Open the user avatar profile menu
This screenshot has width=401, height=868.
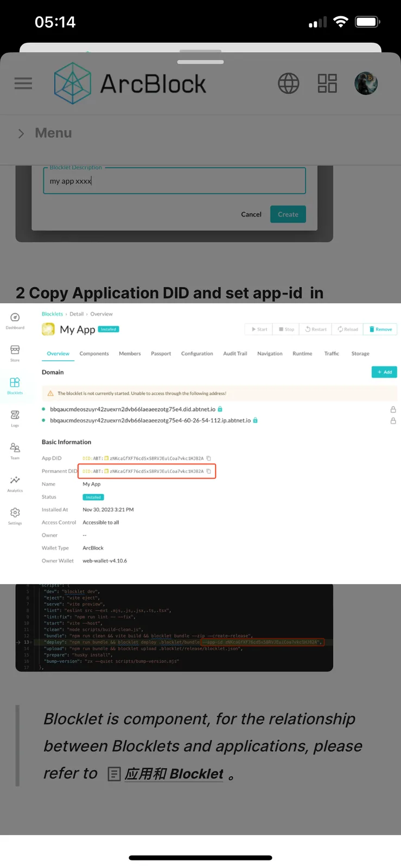pyautogui.click(x=366, y=84)
